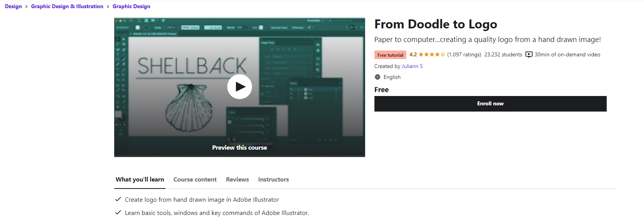Click the 30min of on-demand video text
This screenshot has width=644, height=220.
click(x=567, y=54)
